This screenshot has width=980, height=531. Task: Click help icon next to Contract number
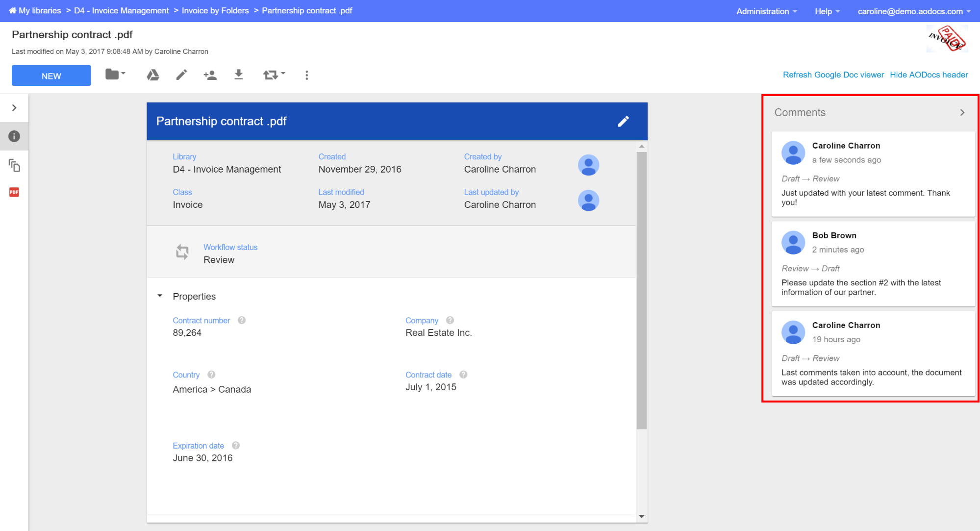[x=242, y=320]
